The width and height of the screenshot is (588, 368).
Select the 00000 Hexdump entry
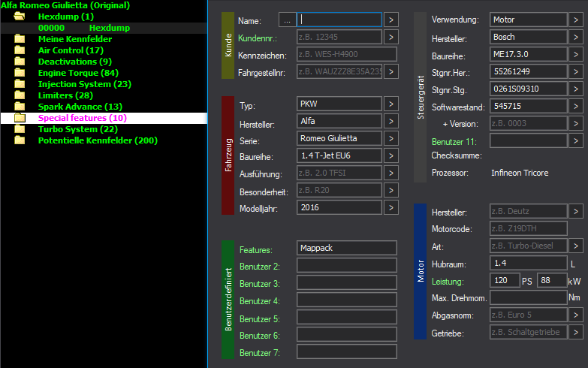pos(104,28)
